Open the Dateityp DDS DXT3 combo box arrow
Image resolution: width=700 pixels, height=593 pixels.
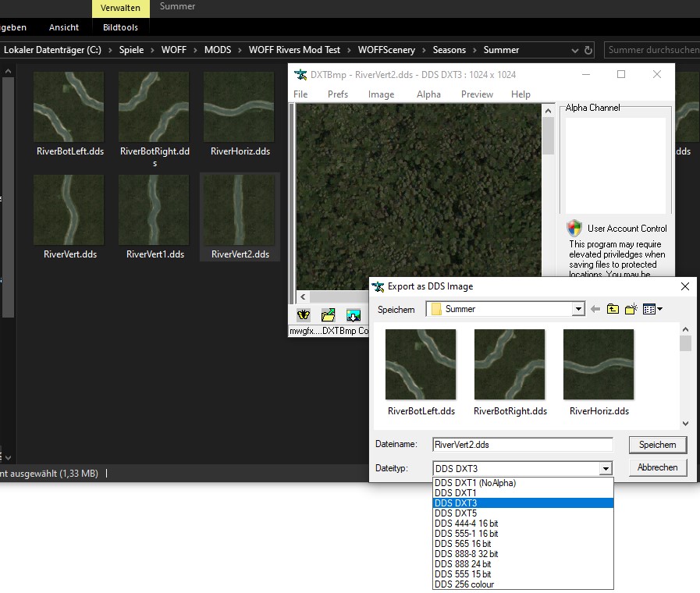606,468
